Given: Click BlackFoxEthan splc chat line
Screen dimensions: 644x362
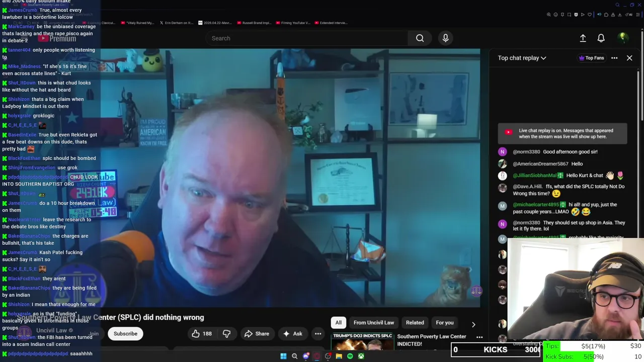Looking at the screenshot, I should click(49, 158).
